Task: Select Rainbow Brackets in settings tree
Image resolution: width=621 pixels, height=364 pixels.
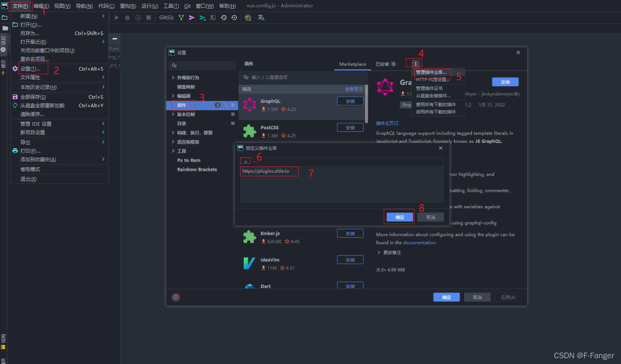Action: (197, 169)
